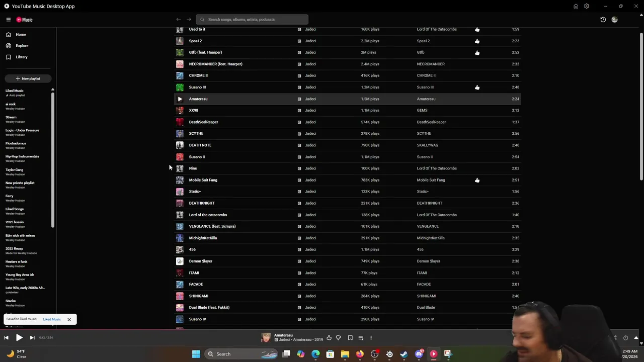Click the sidebar playlist scrollbar

[52, 160]
